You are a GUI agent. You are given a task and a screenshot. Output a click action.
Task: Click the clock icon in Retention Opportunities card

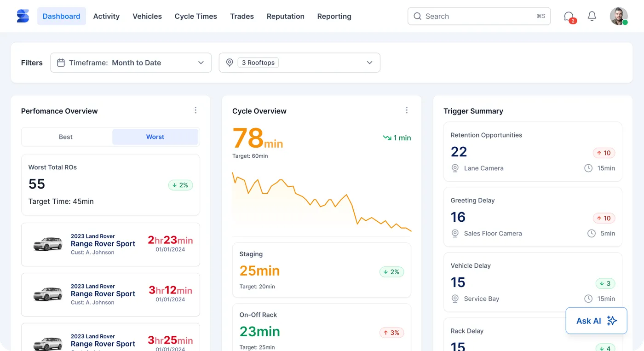[x=588, y=168]
